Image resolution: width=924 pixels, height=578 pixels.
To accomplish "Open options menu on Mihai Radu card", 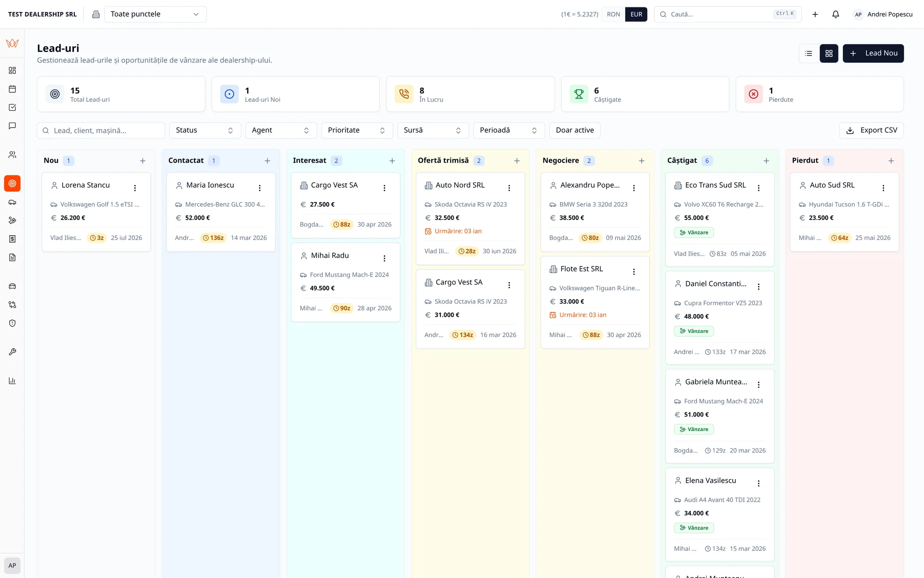I will coord(384,258).
